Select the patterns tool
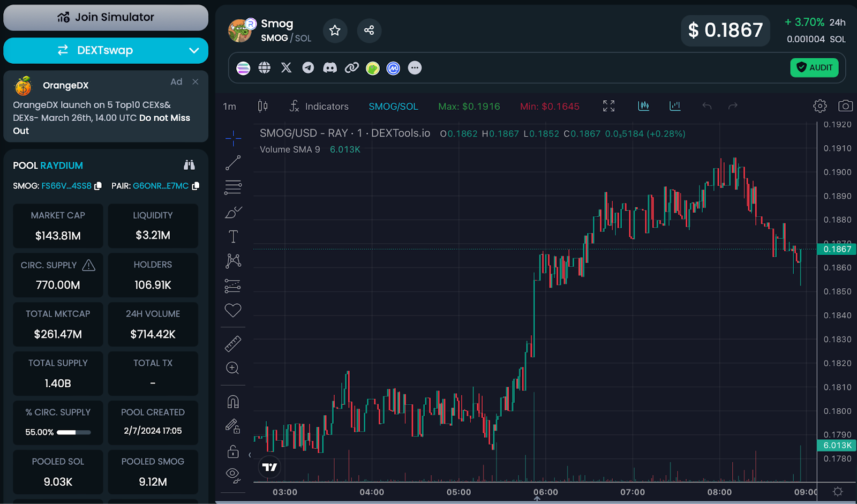Image resolution: width=857 pixels, height=504 pixels. pos(233,261)
